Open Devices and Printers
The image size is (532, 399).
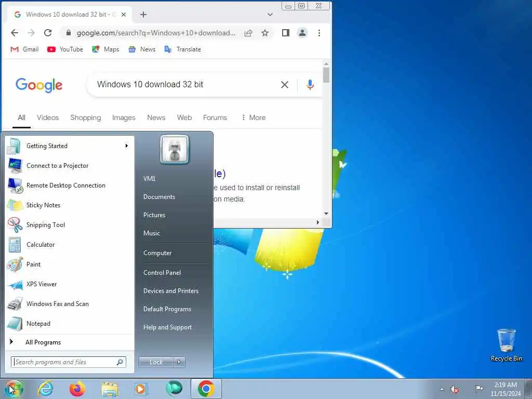click(171, 291)
